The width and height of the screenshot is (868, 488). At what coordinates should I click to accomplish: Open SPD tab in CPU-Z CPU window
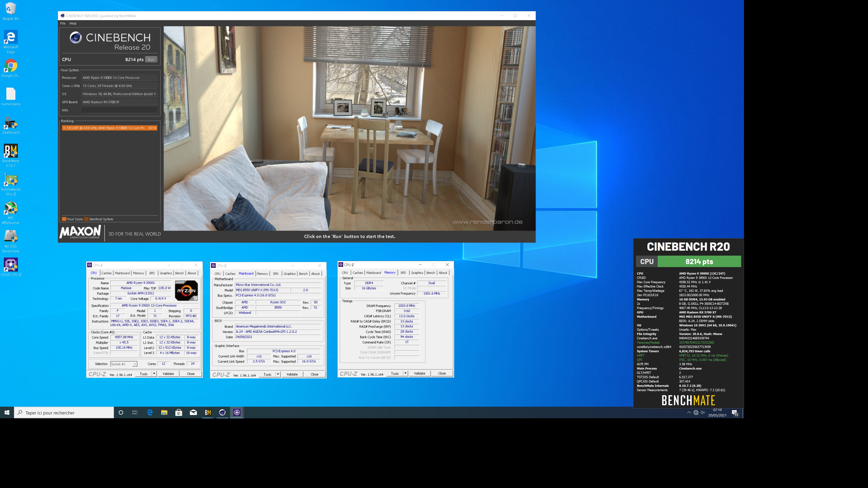coord(152,273)
